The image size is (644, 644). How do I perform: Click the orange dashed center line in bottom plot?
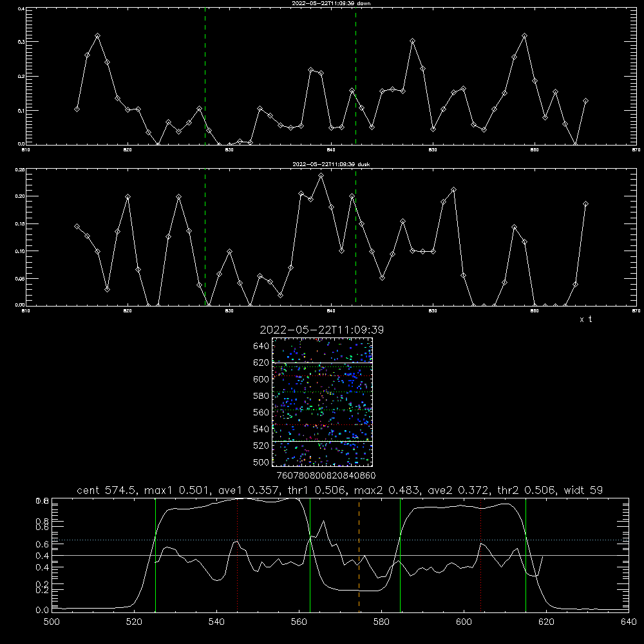[359, 555]
